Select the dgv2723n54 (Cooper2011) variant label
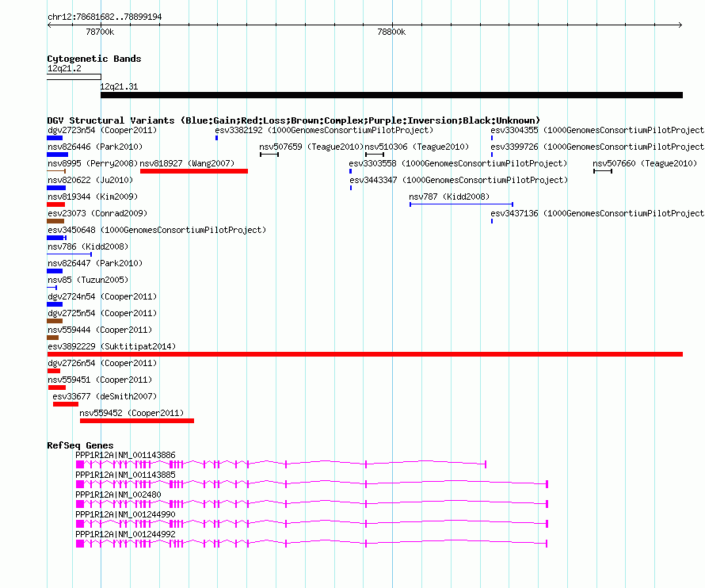 pos(102,130)
